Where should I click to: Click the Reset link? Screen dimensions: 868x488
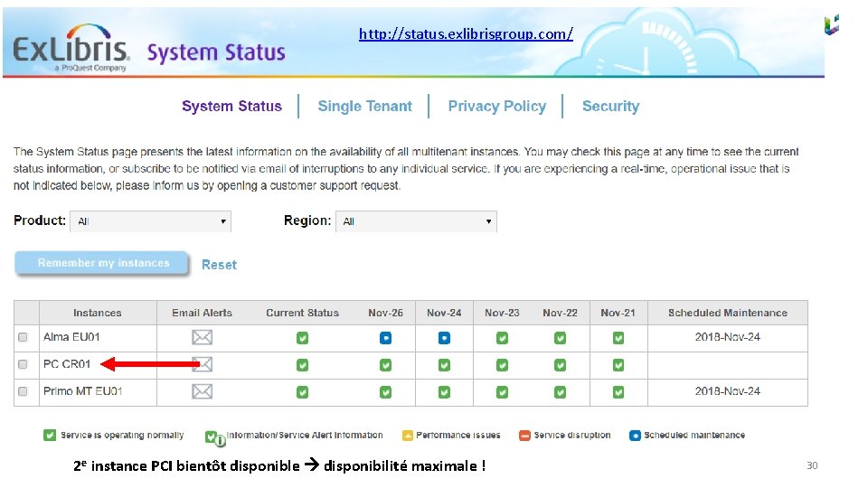coord(219,265)
